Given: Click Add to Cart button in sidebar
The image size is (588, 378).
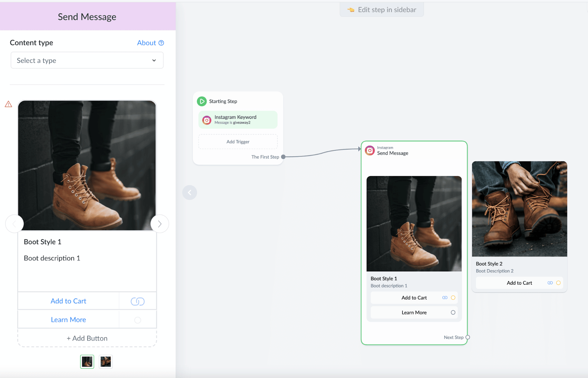Looking at the screenshot, I should tap(68, 301).
